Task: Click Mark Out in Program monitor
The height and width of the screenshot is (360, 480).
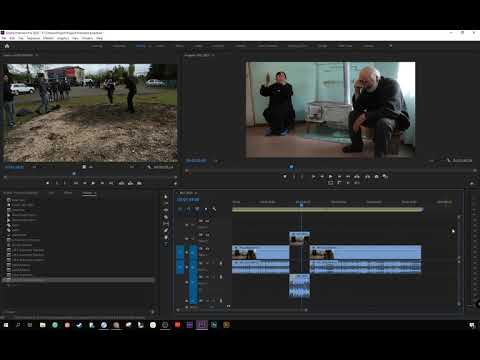Action: [x=302, y=177]
